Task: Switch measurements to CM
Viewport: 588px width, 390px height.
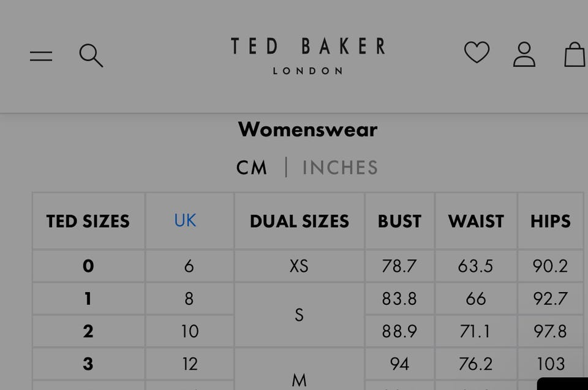Action: 252,168
